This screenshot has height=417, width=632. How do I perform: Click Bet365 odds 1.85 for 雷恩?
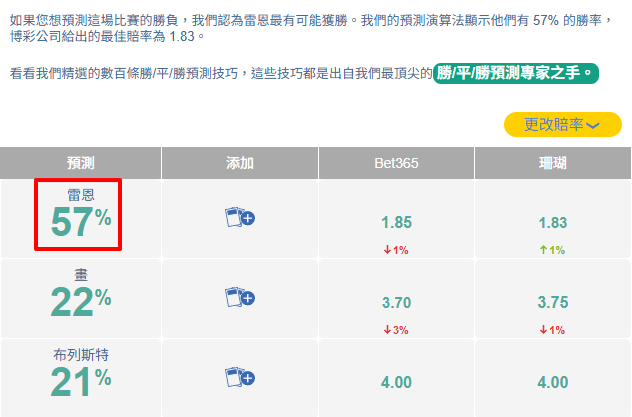tap(397, 222)
